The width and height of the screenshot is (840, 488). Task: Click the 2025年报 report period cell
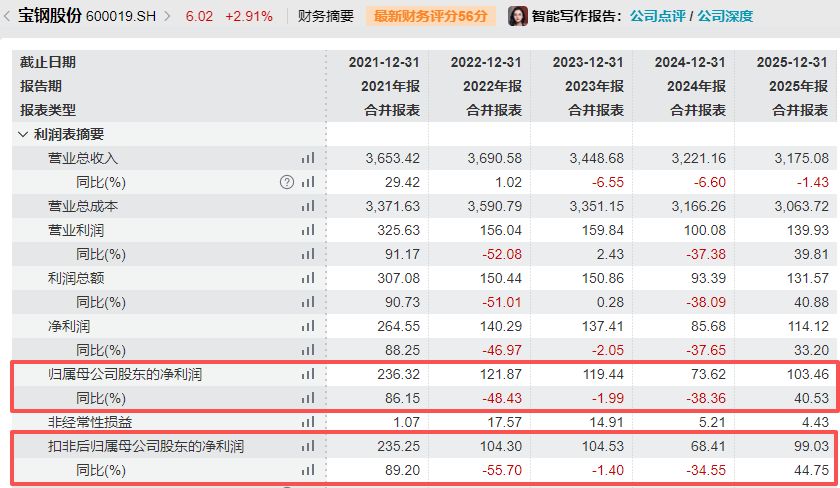tap(799, 86)
